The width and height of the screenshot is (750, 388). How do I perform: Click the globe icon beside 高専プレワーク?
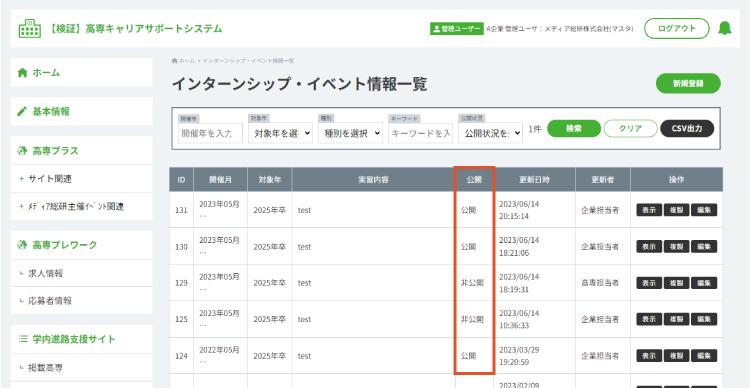[22, 245]
